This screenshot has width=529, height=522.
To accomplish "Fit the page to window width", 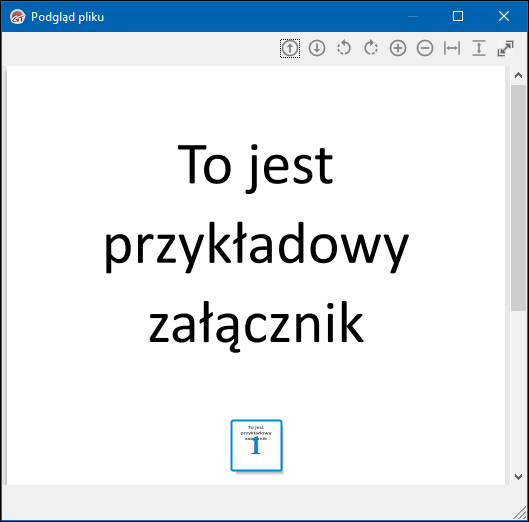I will pyautogui.click(x=452, y=48).
